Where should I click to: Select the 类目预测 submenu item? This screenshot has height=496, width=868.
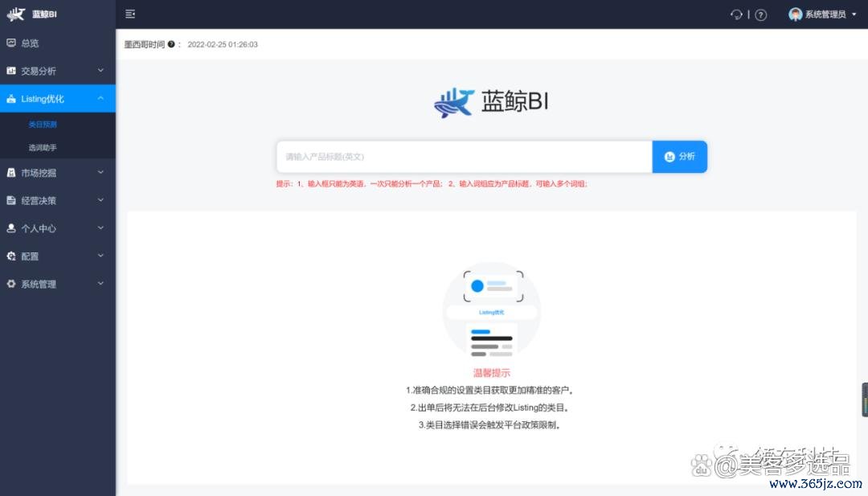(x=43, y=125)
